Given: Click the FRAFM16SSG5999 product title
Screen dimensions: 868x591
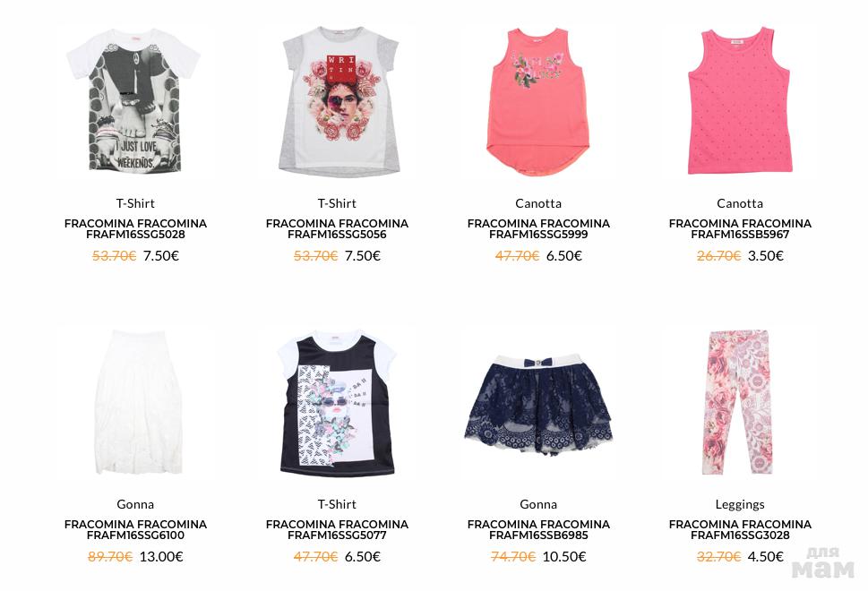Looking at the screenshot, I should point(538,229).
